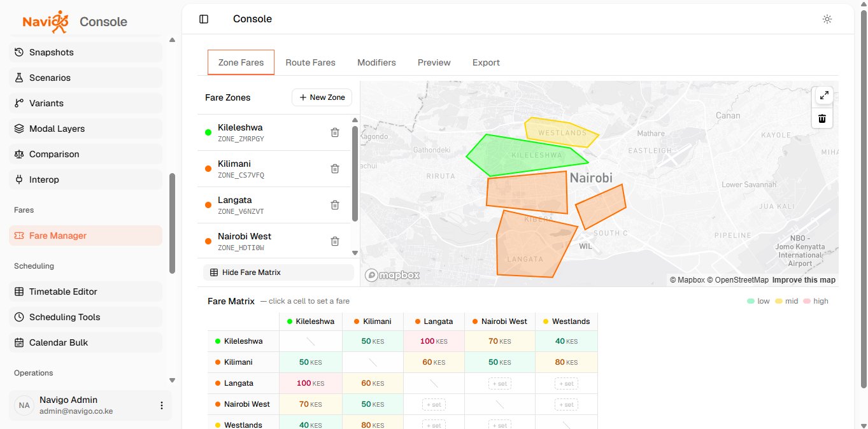868x429 pixels.
Task: Click the Fare Manager ticket icon
Action: [19, 236]
